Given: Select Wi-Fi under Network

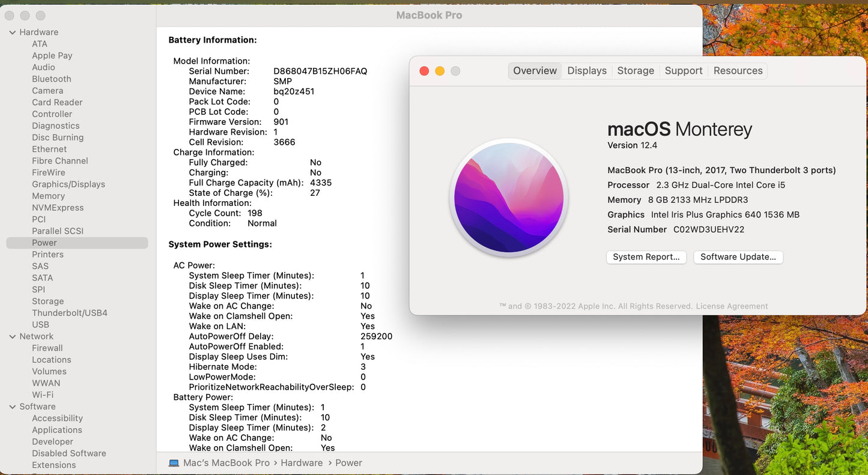Looking at the screenshot, I should tap(43, 395).
